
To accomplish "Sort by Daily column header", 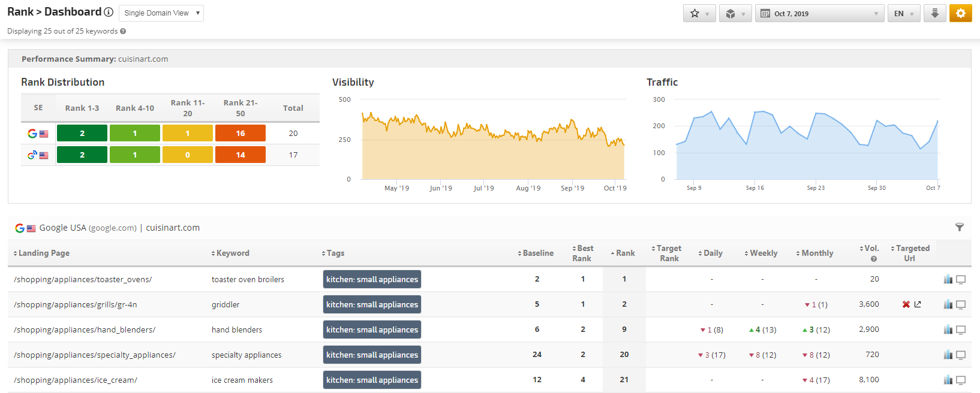I will tap(710, 253).
